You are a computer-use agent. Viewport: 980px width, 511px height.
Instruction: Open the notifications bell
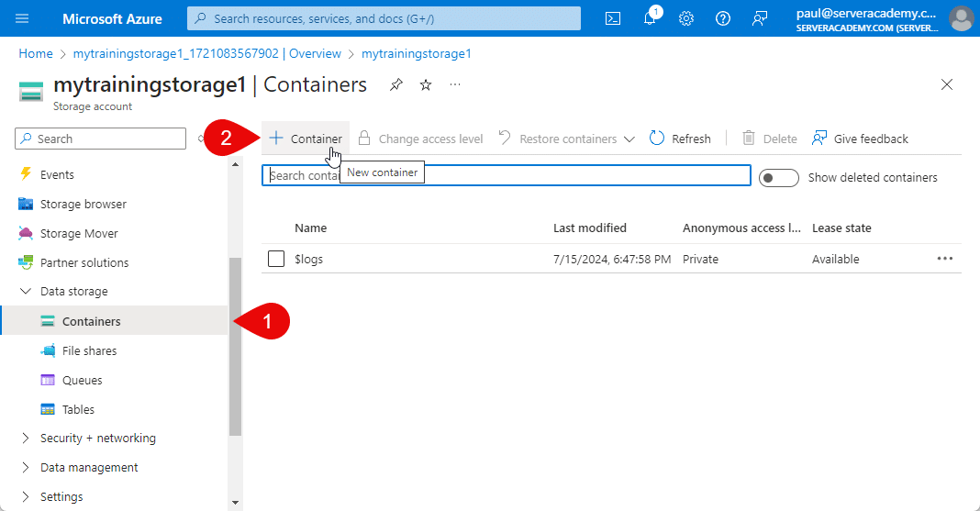[650, 18]
